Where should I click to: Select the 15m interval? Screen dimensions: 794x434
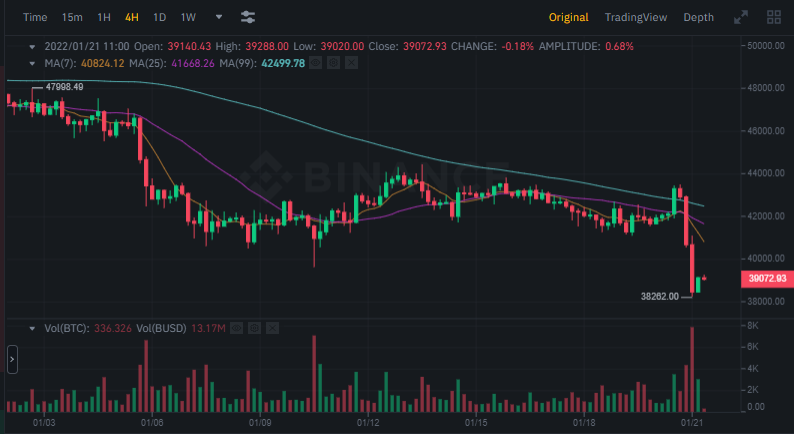coord(72,17)
